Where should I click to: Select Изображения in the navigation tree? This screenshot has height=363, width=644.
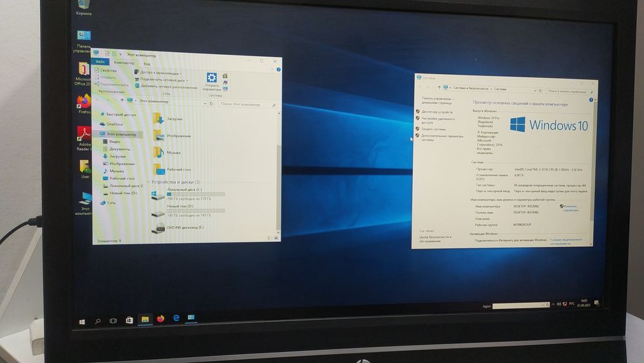coord(118,164)
